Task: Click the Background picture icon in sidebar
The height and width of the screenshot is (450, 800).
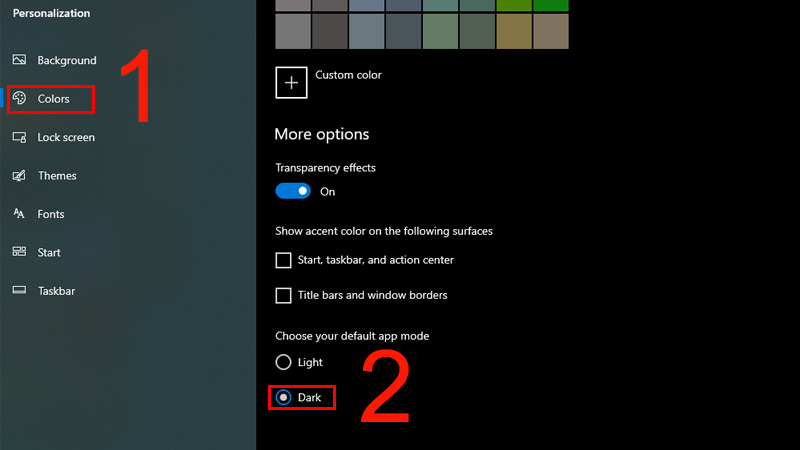Action: [19, 60]
